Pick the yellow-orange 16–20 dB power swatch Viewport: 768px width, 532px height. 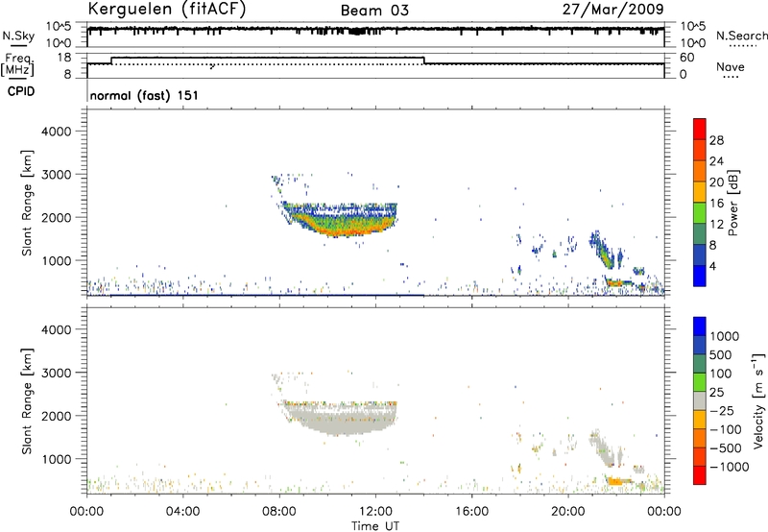700,192
